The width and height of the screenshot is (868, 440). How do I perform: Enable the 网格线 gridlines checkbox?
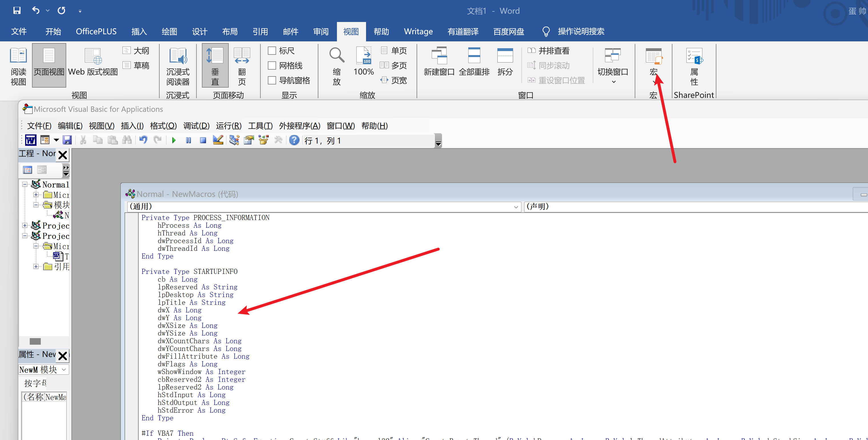(272, 66)
